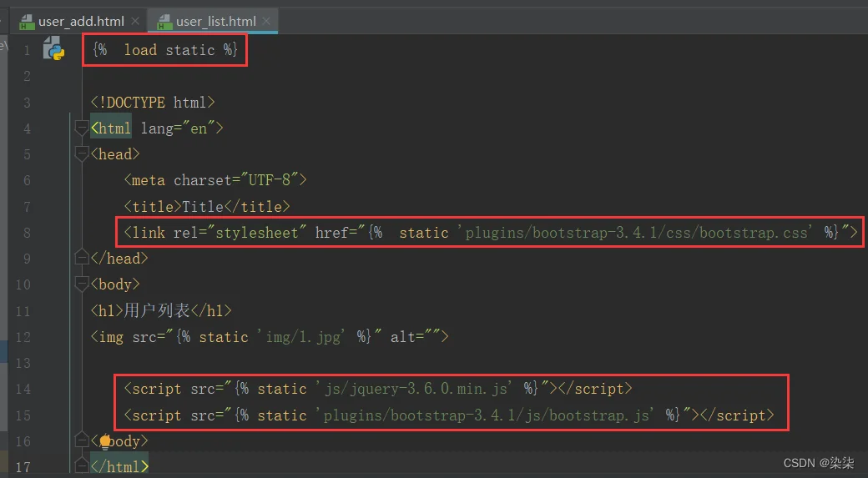This screenshot has height=478, width=868.
Task: Click line number 14 in the gutter
Action: tap(23, 389)
